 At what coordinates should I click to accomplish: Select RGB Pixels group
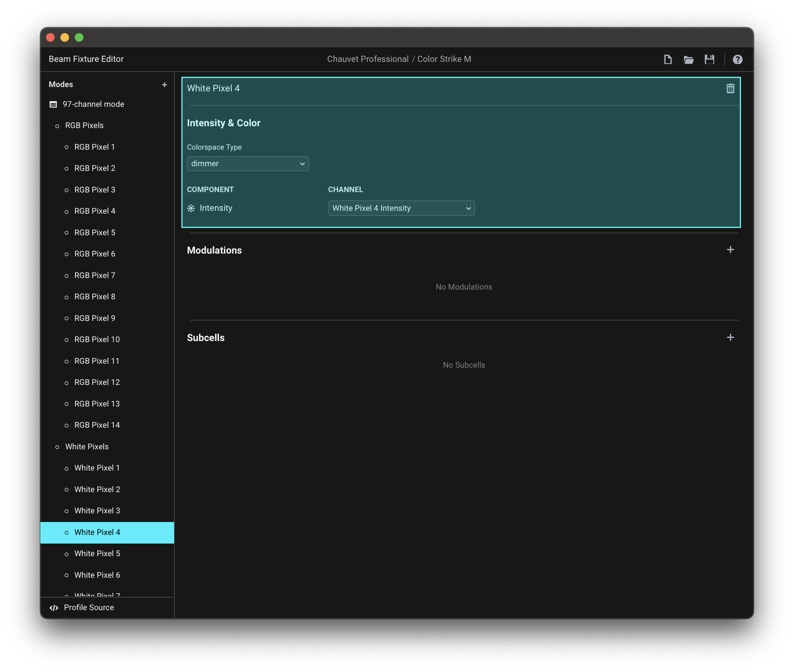(107, 125)
